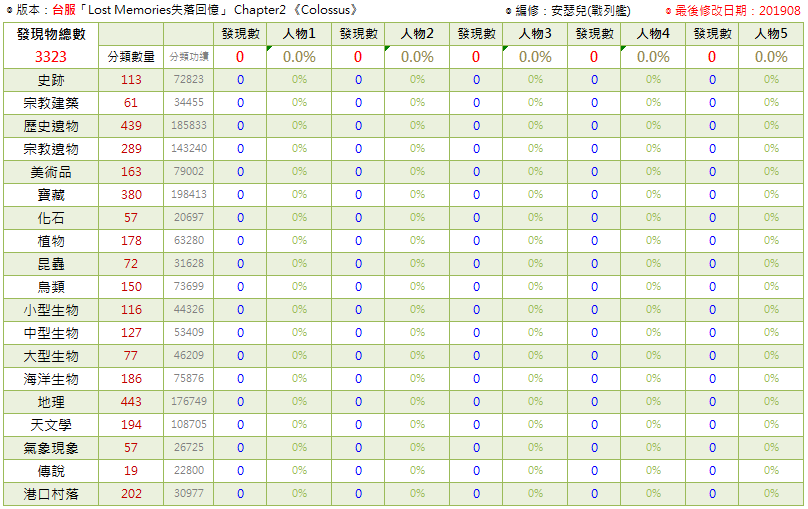
Task: Select the 氣象現象 category label
Action: (x=50, y=448)
